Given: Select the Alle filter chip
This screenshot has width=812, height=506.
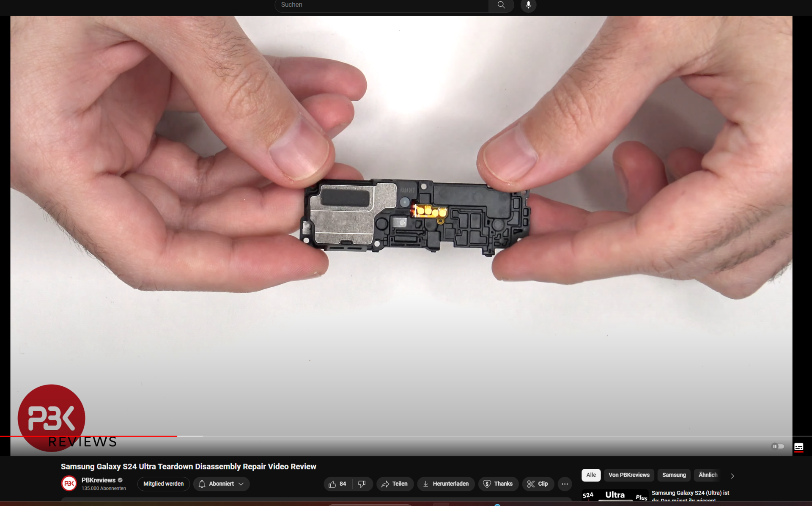Looking at the screenshot, I should [591, 475].
